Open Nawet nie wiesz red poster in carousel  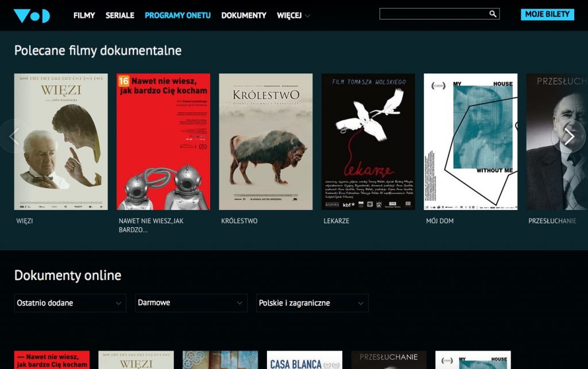[x=164, y=142]
